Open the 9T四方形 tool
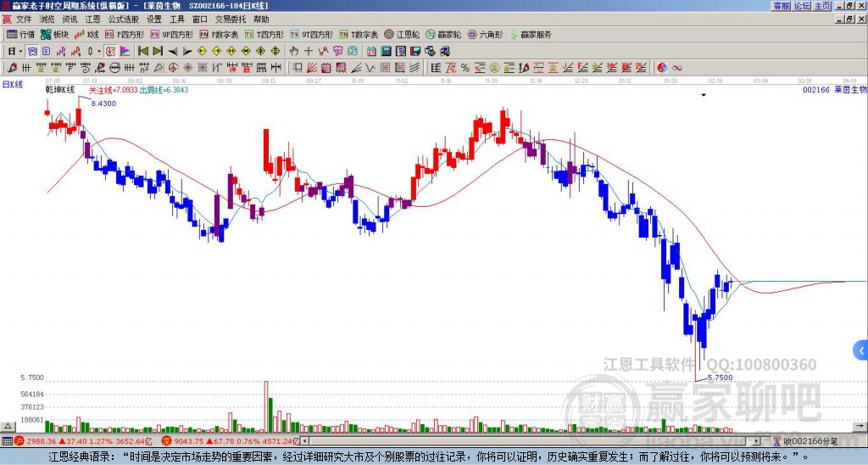 click(311, 34)
